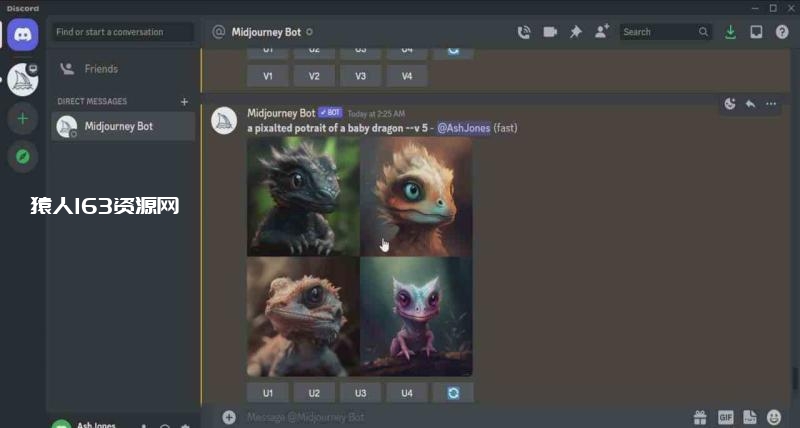Viewport: 800px width, 428px height.
Task: Click the Find or start a conversation field
Action: (123, 32)
